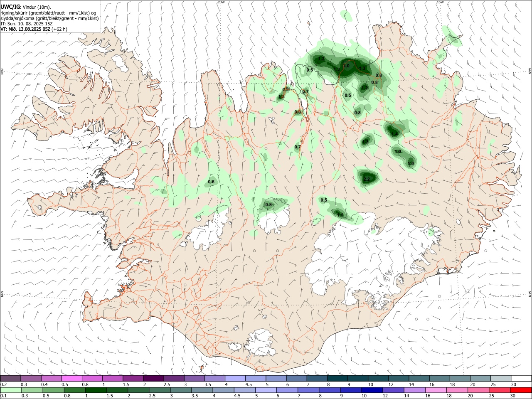
Task: Pick the white snow-legend swatch between 25 and 30
Action: [x=501, y=378]
